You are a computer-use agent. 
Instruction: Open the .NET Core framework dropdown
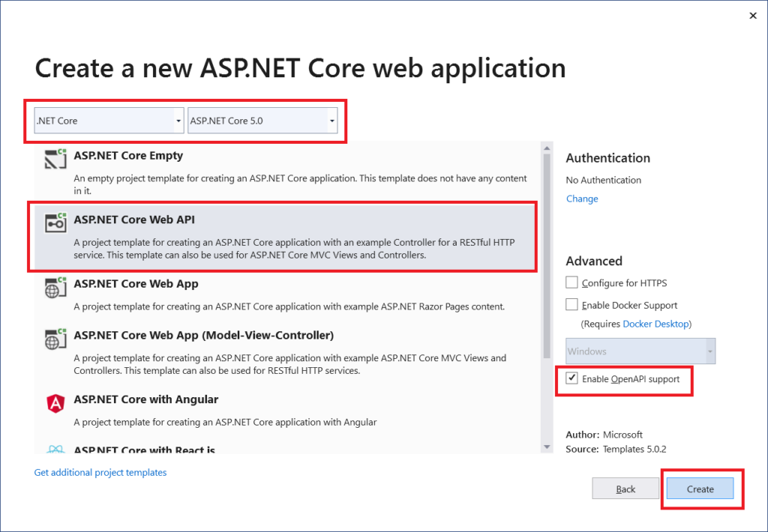point(109,121)
